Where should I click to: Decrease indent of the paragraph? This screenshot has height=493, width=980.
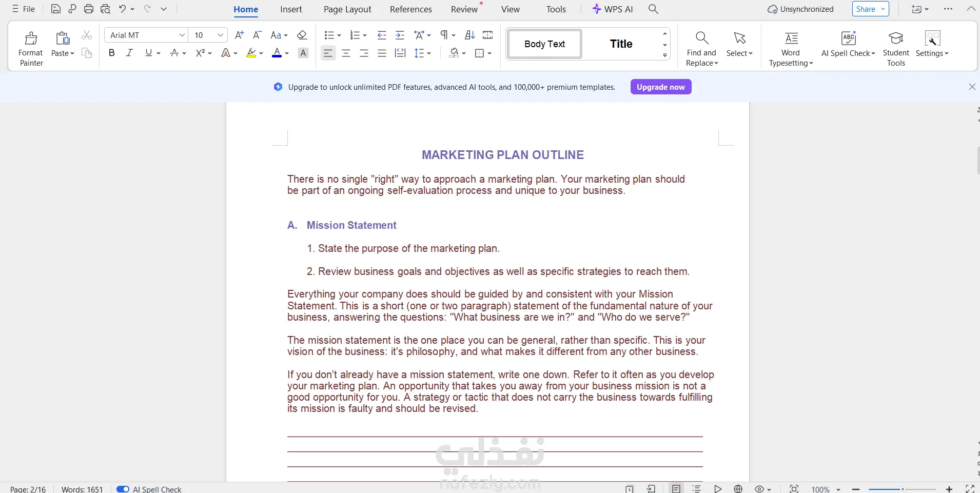tap(382, 35)
